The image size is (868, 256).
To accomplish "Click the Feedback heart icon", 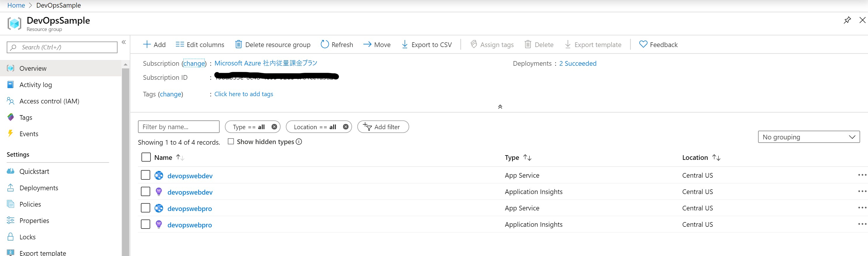I will pyautogui.click(x=643, y=44).
